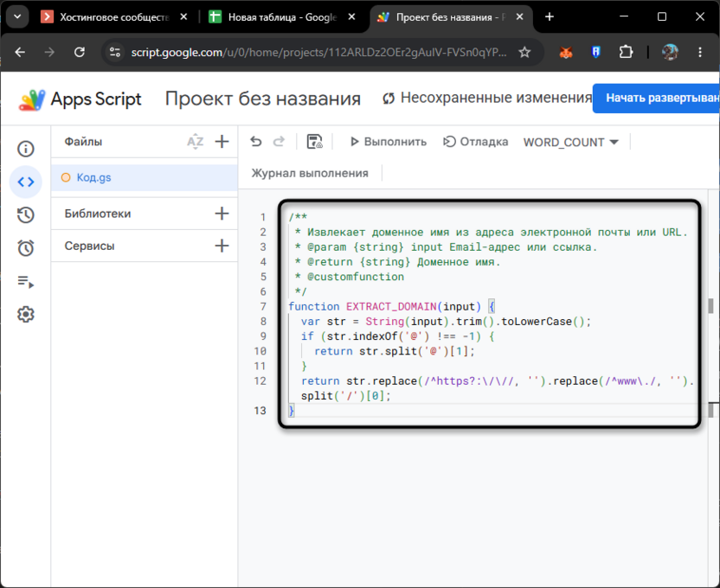Click the Файлы panel header

(x=83, y=142)
